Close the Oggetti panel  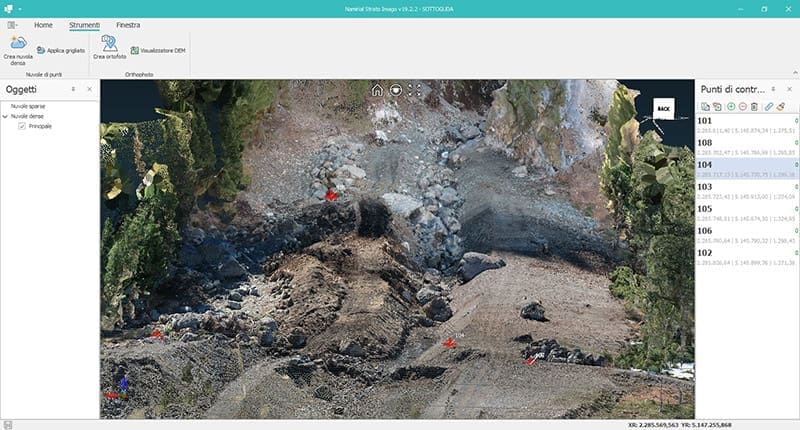[x=89, y=89]
